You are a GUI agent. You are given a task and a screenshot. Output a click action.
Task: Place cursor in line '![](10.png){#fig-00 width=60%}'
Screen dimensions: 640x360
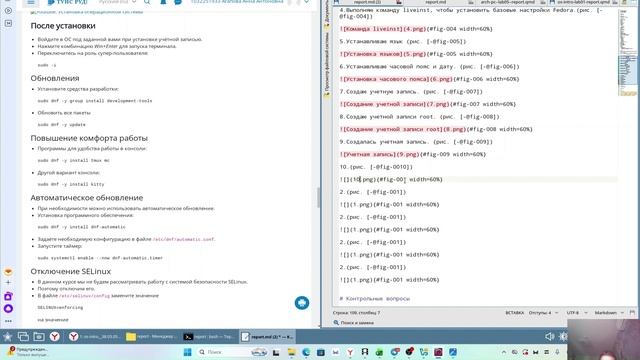[391, 180]
